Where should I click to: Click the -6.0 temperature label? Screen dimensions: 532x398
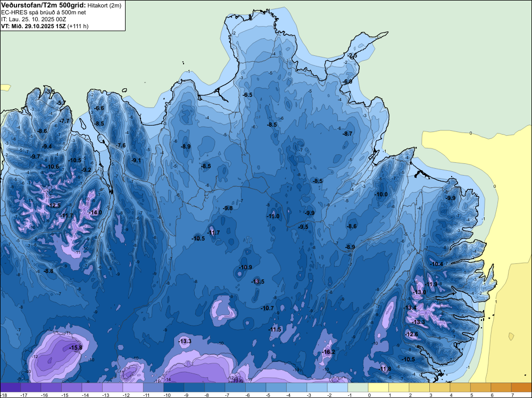pyautogui.click(x=347, y=82)
